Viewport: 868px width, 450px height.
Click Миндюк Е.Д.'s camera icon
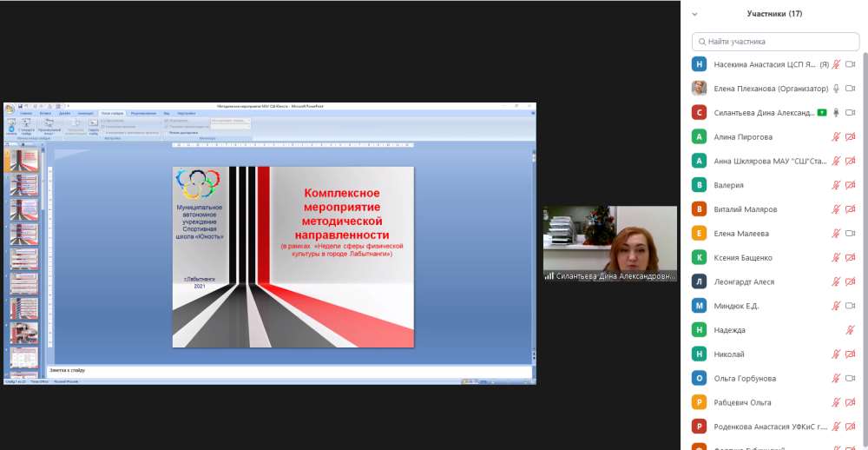click(851, 306)
